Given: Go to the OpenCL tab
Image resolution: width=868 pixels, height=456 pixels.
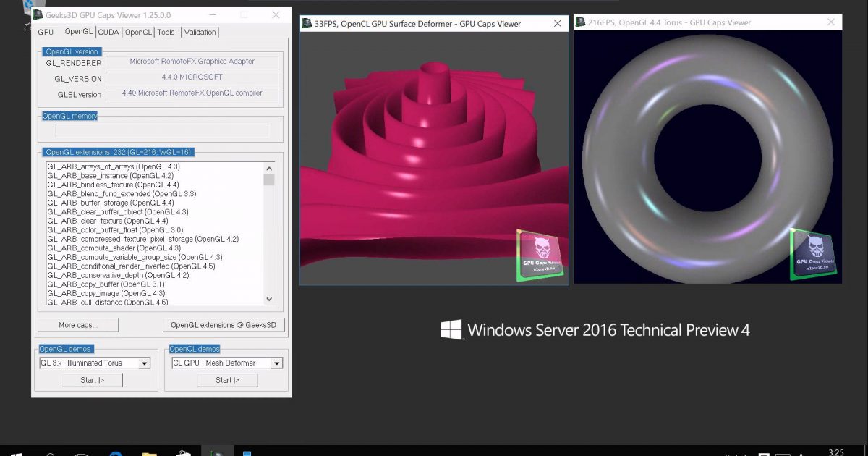Looking at the screenshot, I should coord(138,32).
